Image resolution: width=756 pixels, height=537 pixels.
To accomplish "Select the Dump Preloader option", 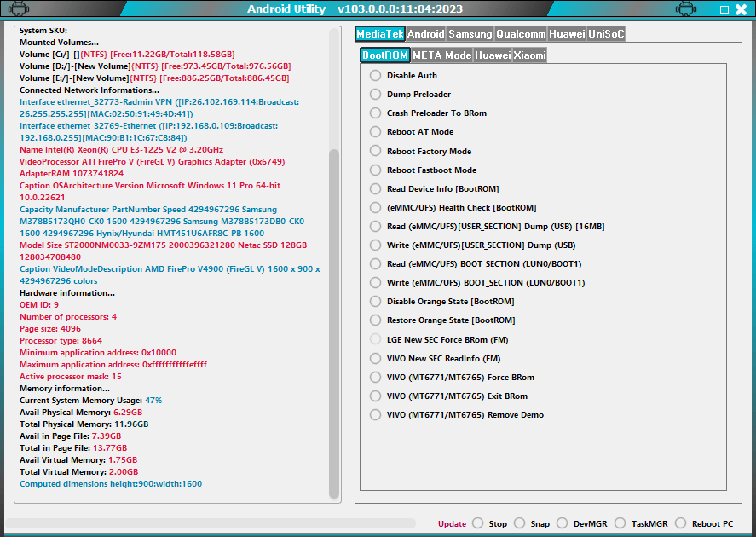I will [374, 94].
